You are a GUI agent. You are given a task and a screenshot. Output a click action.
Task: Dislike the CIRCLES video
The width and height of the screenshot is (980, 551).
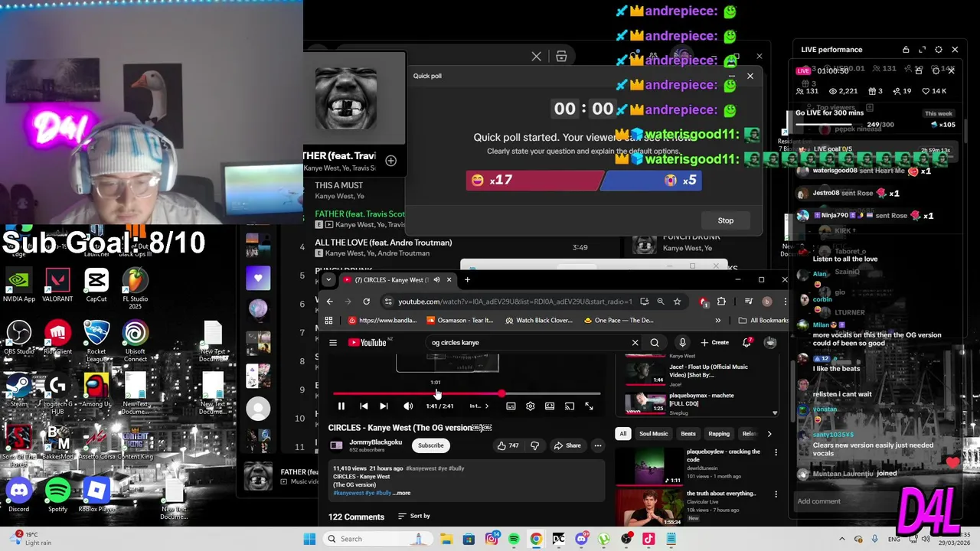tap(534, 445)
